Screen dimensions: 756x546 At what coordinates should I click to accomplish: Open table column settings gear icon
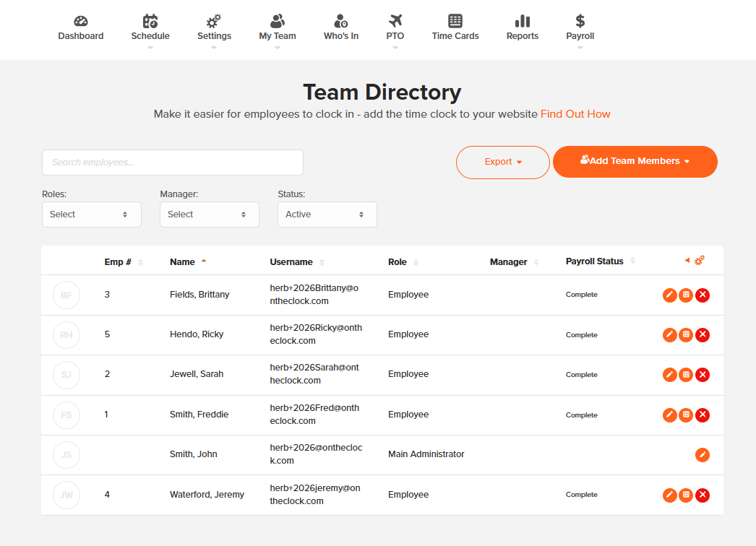tap(700, 260)
